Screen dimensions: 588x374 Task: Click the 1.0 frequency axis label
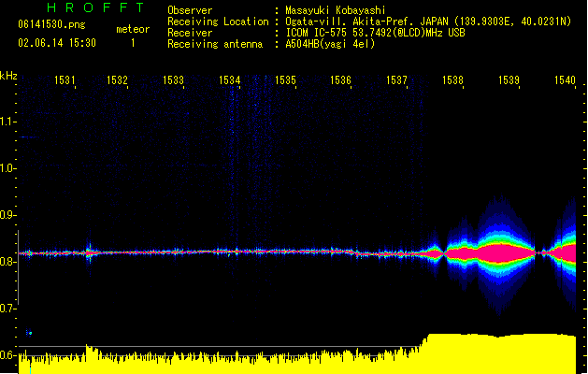pos(7,168)
